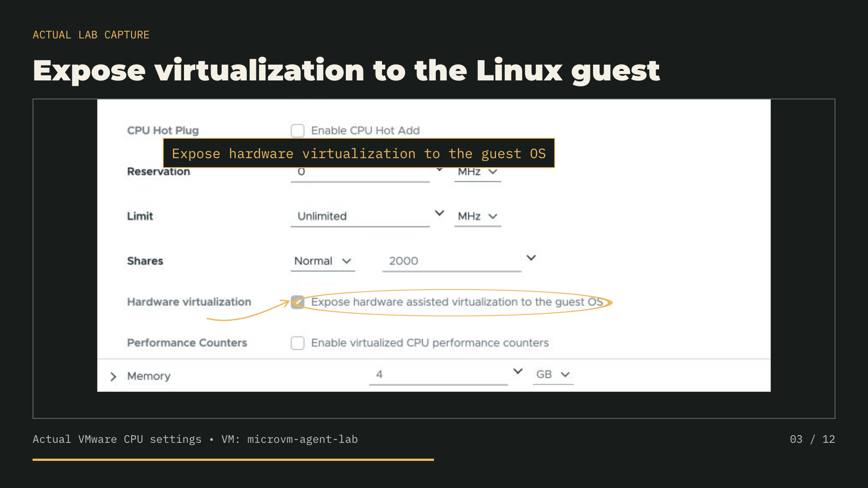Open the Limit MHz unit dropdown

pos(478,216)
